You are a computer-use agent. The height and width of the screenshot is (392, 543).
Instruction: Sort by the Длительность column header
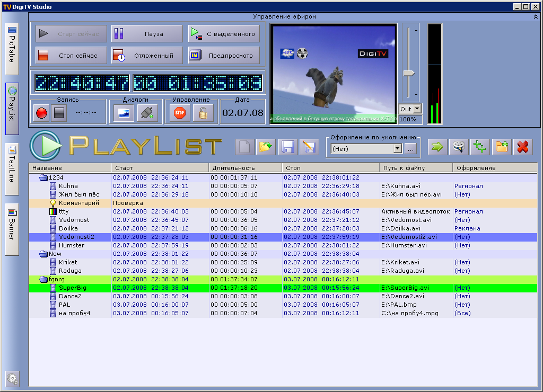point(246,168)
